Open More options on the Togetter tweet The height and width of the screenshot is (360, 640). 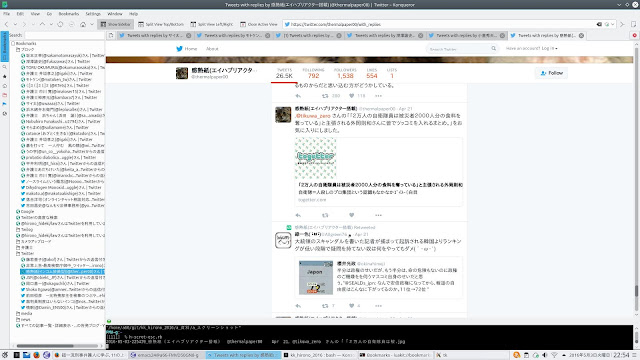click(x=378, y=215)
